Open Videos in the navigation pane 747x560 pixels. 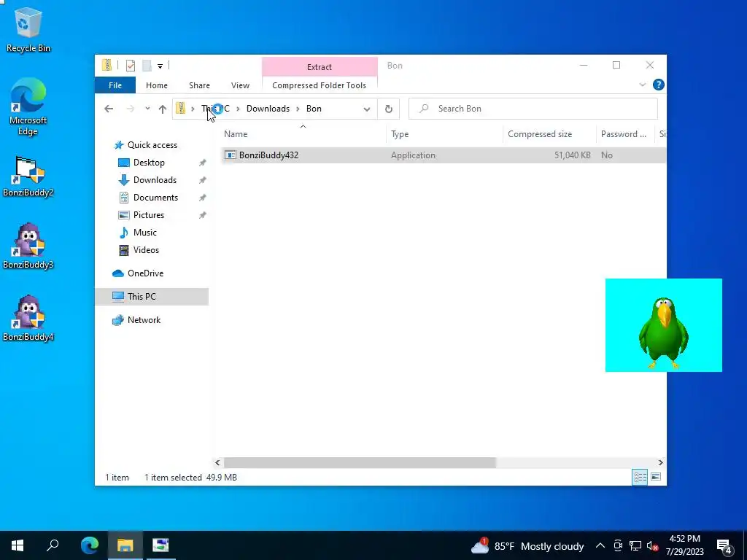(x=146, y=250)
